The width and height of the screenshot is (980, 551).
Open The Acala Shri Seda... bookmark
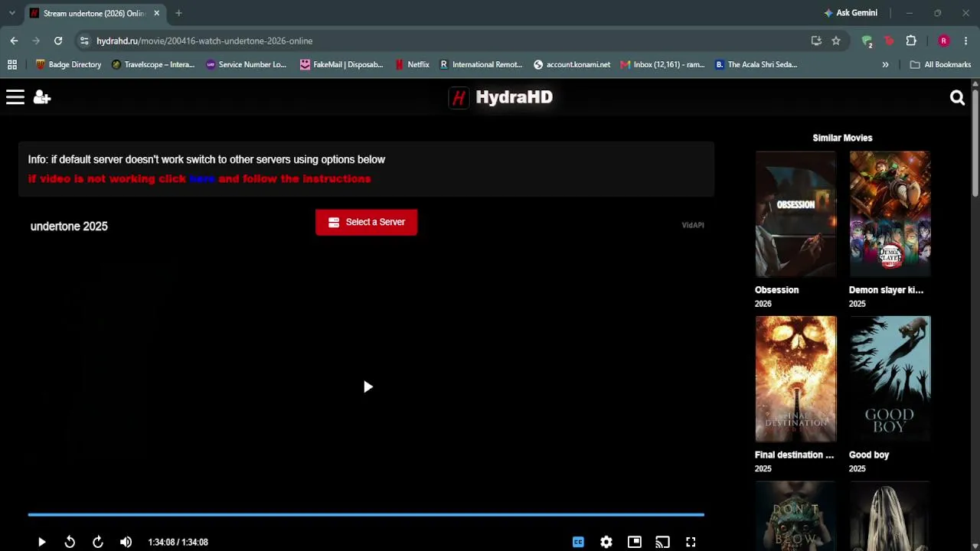click(756, 64)
